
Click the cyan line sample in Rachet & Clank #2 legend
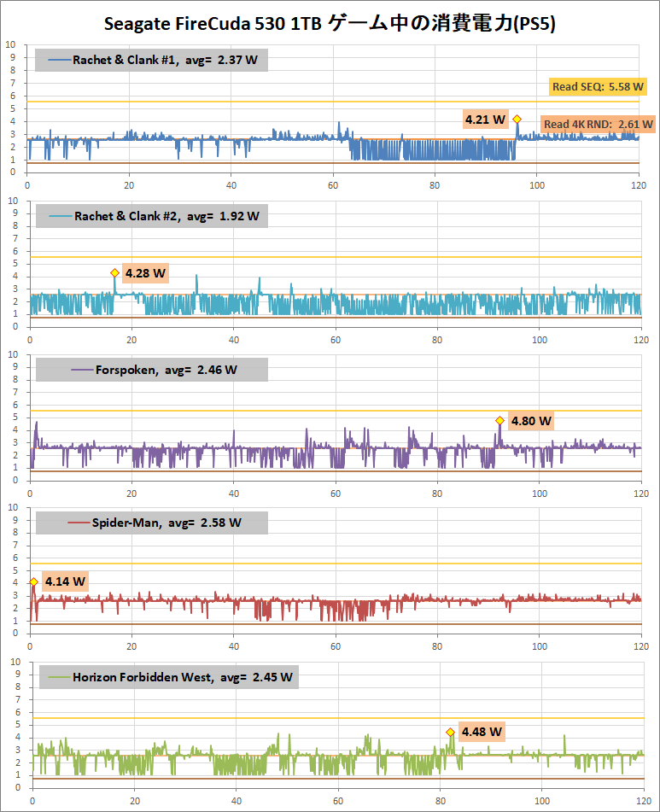(61, 217)
